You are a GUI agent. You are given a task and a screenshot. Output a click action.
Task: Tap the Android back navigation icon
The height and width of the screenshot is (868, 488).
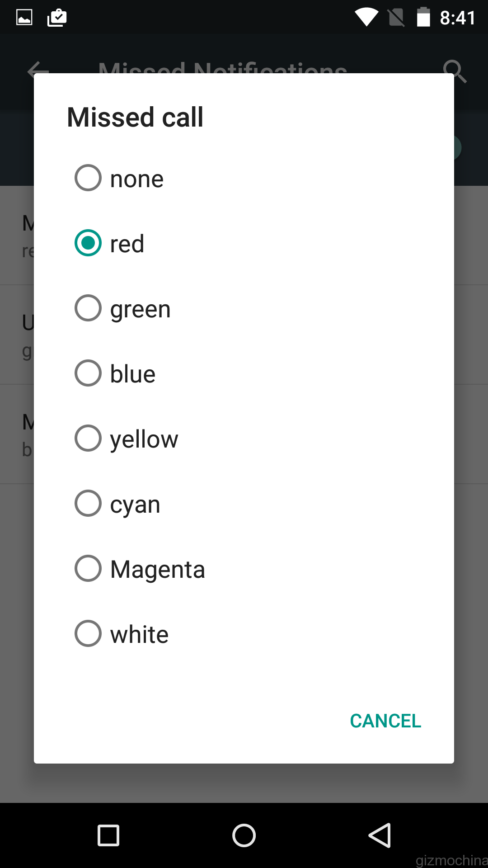click(x=380, y=835)
